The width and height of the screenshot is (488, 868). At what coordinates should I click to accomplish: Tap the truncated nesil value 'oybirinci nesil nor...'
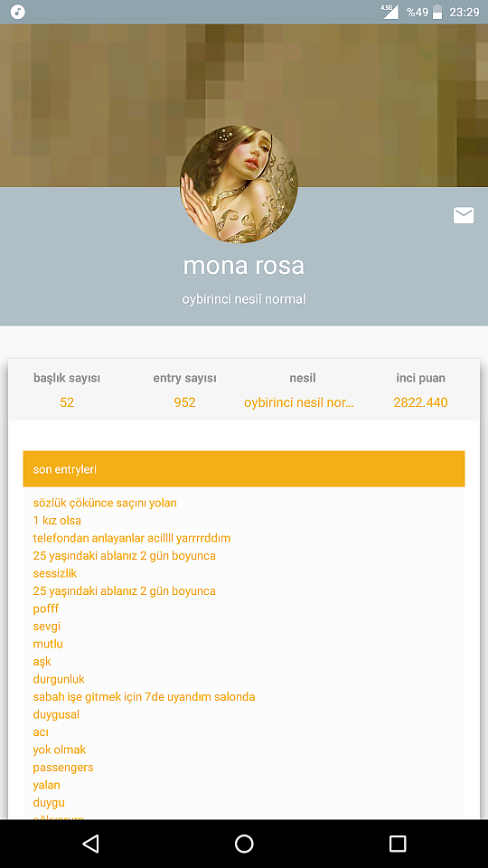click(x=299, y=402)
